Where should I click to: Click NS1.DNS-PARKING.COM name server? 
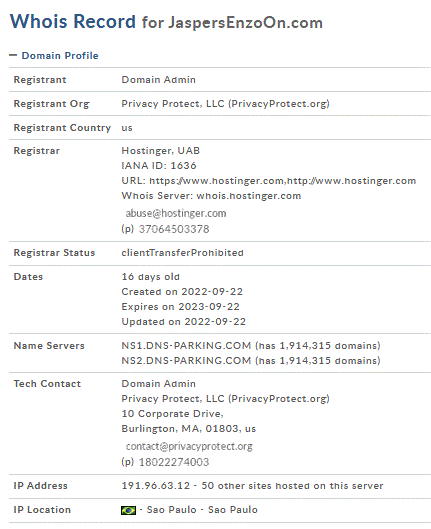point(186,345)
